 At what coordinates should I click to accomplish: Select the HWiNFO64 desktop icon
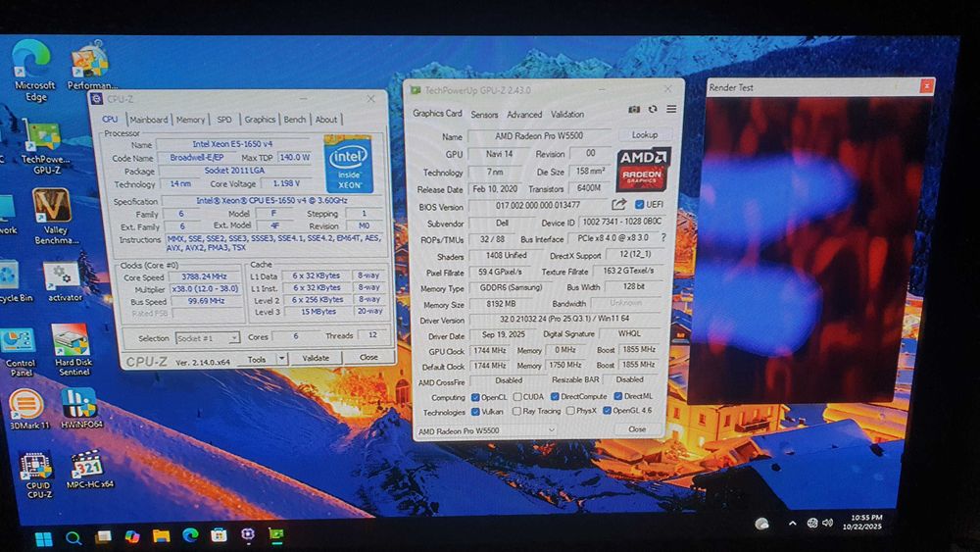80,408
